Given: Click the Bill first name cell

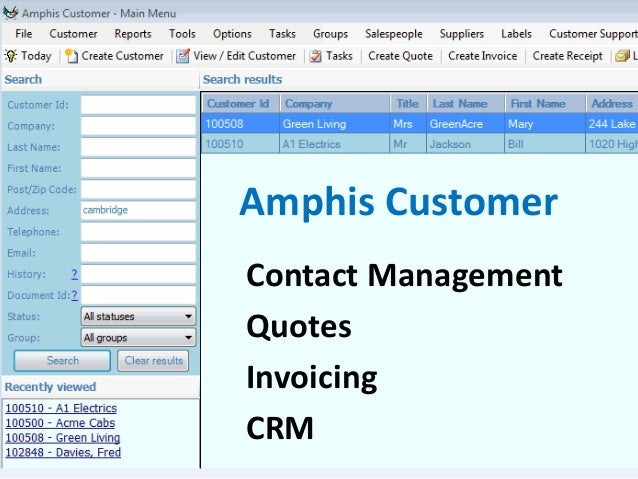Looking at the screenshot, I should [545, 144].
